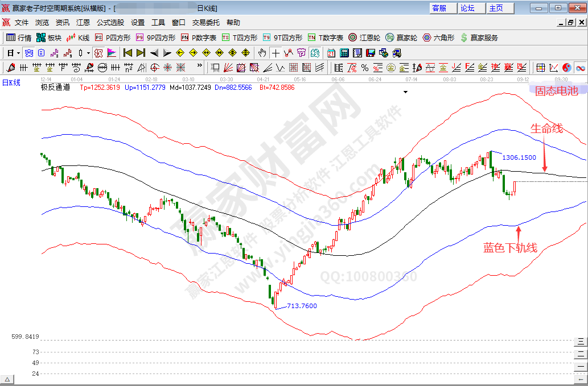The width and height of the screenshot is (588, 386).
Task: Click the triangle button at bottom-left corner
Action: [7, 380]
